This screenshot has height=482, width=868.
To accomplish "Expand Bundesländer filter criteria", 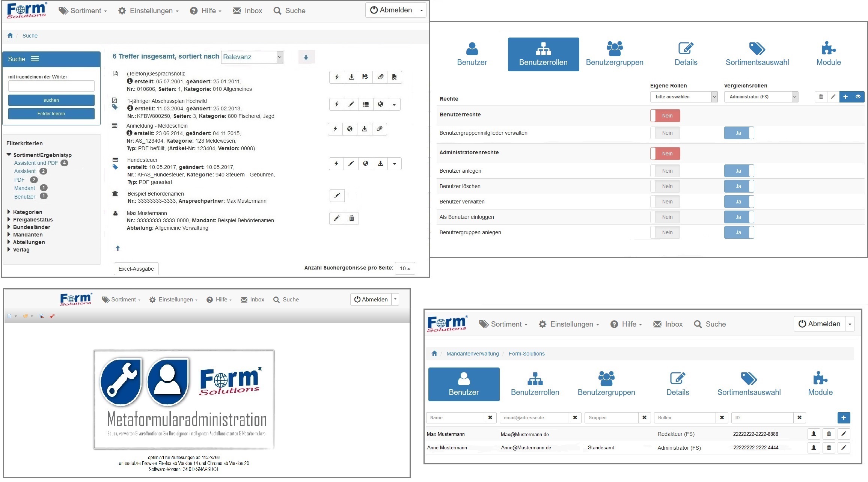I will click(x=29, y=227).
